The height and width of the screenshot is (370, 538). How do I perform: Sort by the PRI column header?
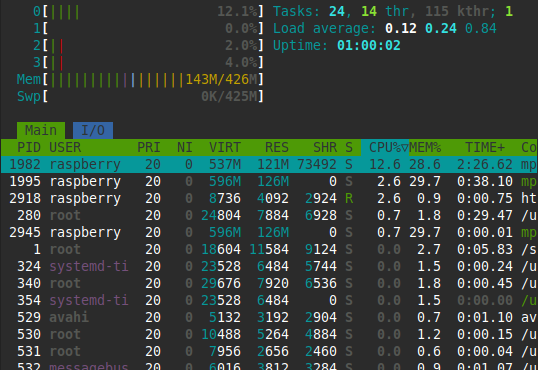click(149, 148)
